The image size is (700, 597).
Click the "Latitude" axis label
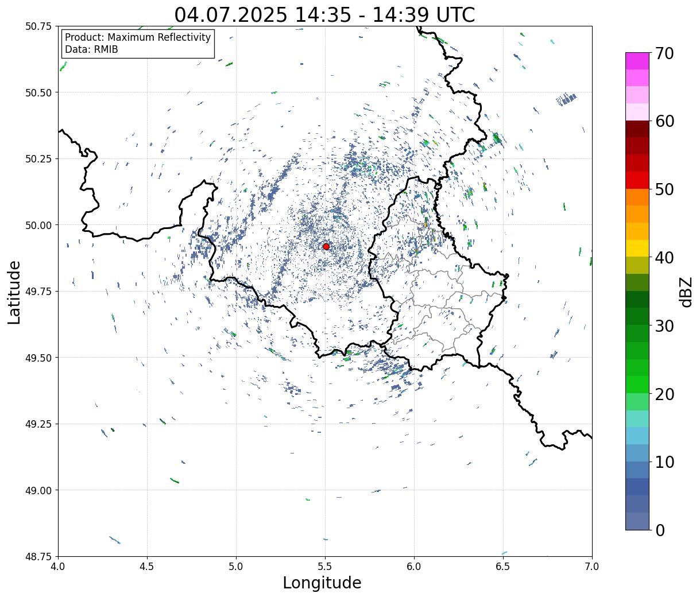pyautogui.click(x=14, y=292)
